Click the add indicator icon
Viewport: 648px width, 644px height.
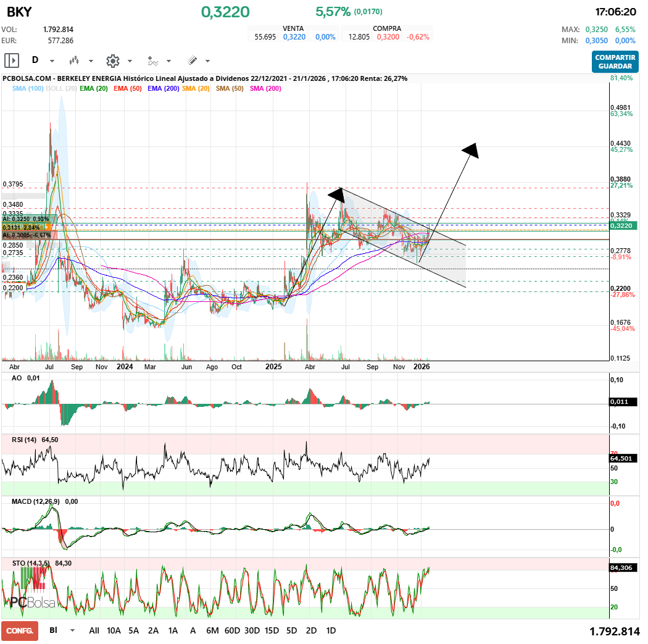[x=152, y=61]
